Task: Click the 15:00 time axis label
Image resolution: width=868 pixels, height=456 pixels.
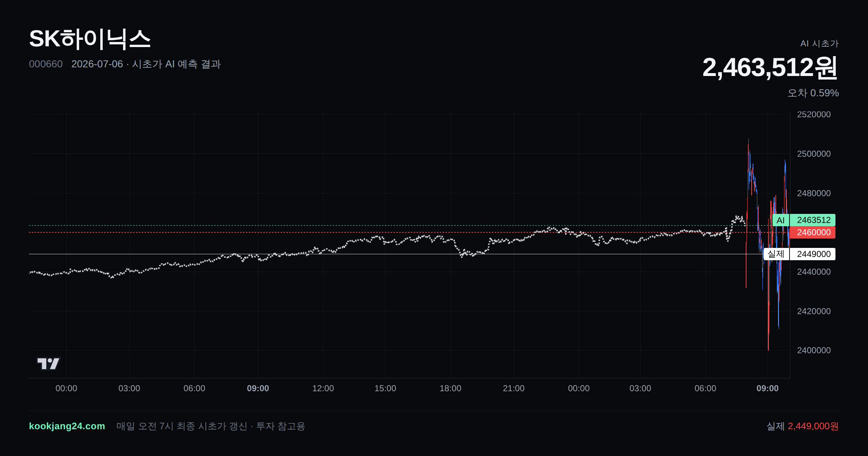Action: point(385,388)
